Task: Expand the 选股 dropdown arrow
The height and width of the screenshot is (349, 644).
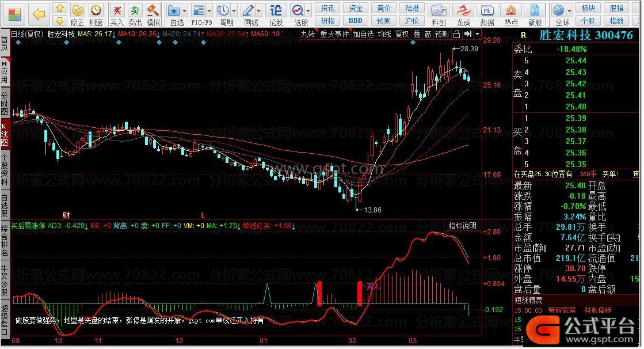Action: (x=308, y=11)
